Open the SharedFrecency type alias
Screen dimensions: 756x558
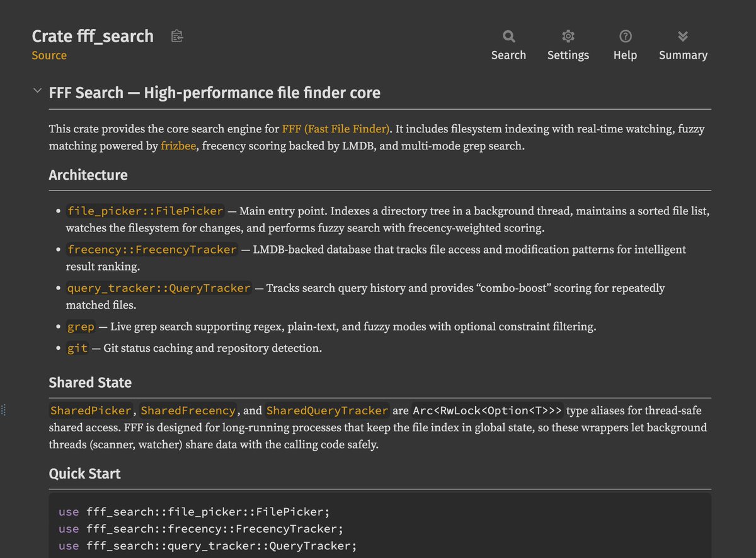click(188, 411)
